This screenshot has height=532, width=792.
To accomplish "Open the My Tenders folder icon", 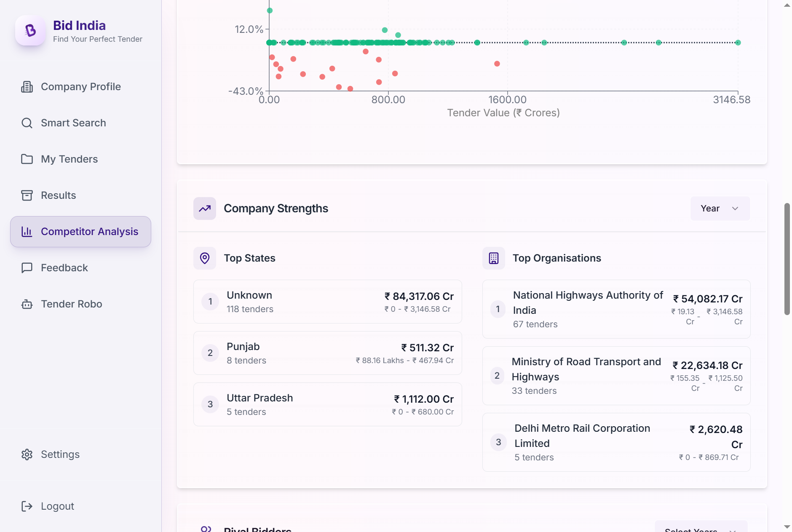I will 27,159.
